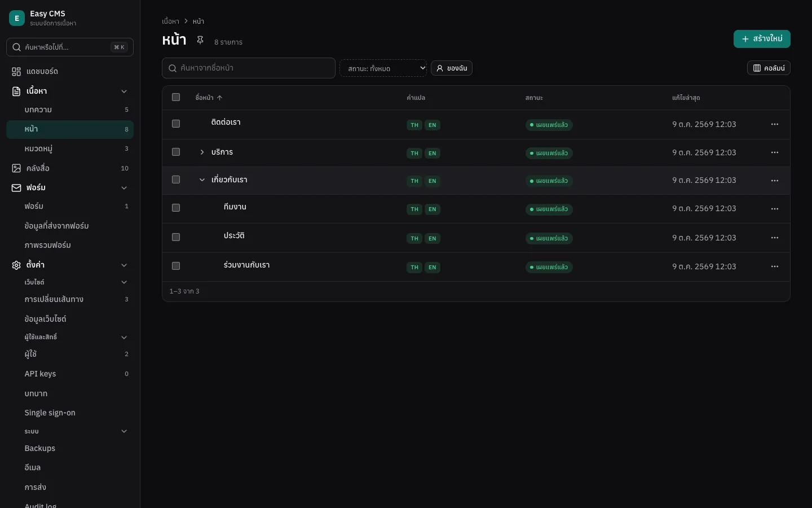The height and width of the screenshot is (508, 812).
Task: Open the ค้นหาหรือไปที่ sidebar search box
Action: (x=70, y=47)
